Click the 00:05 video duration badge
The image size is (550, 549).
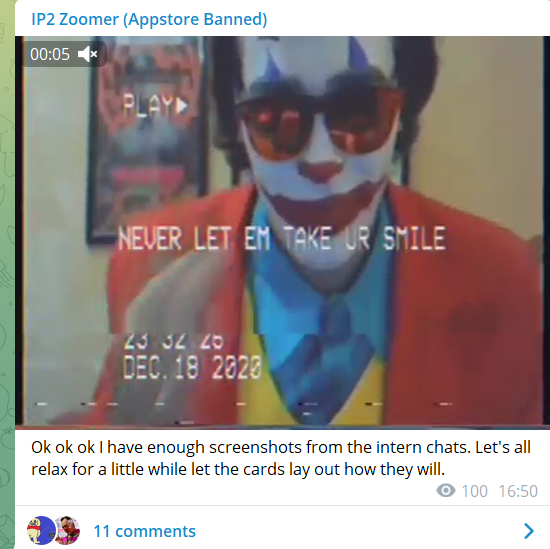[64, 54]
